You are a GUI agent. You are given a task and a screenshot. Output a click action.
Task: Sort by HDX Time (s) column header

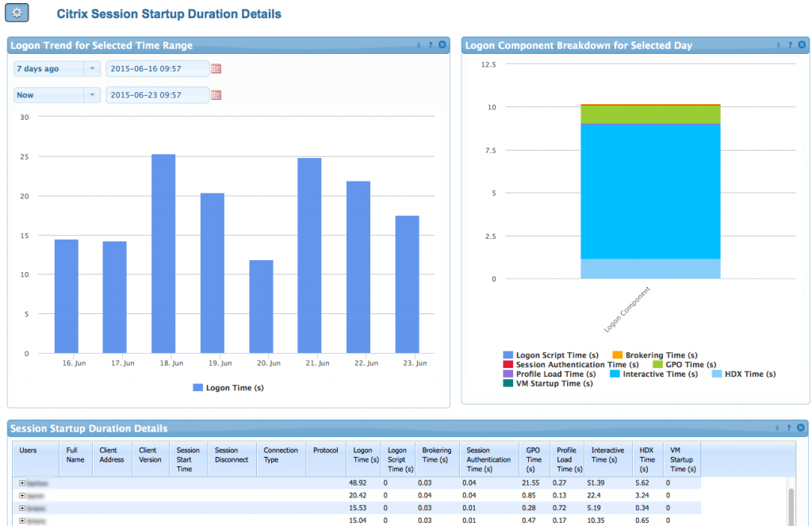648,459
